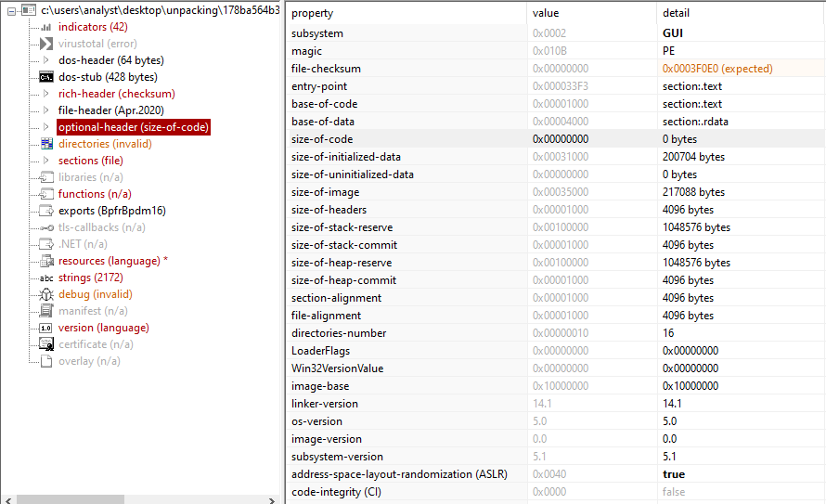This screenshot has width=826, height=504.
Task: Select the image-base property row
Action: coord(556,386)
